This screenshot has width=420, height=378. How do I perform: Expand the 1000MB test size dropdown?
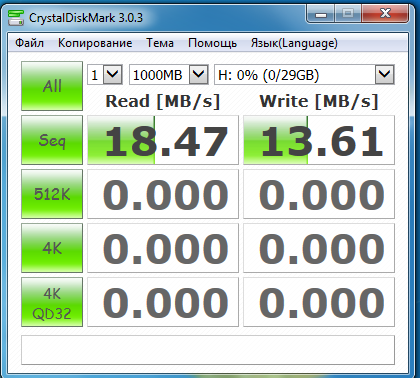169,74
